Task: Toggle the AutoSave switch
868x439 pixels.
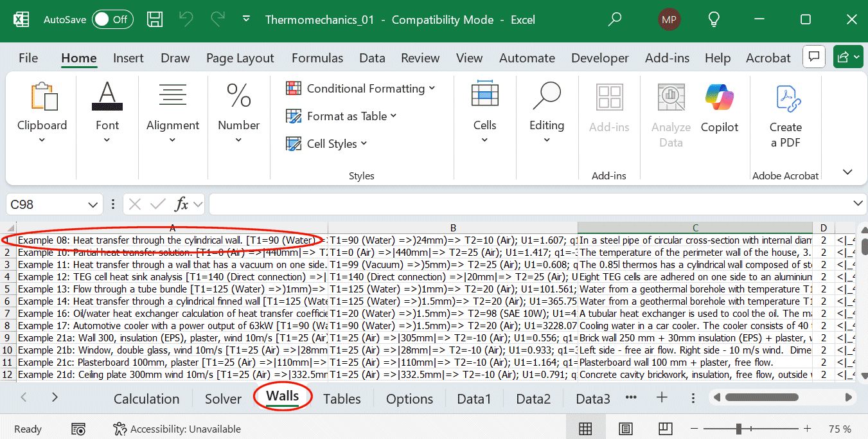Action: (x=112, y=19)
